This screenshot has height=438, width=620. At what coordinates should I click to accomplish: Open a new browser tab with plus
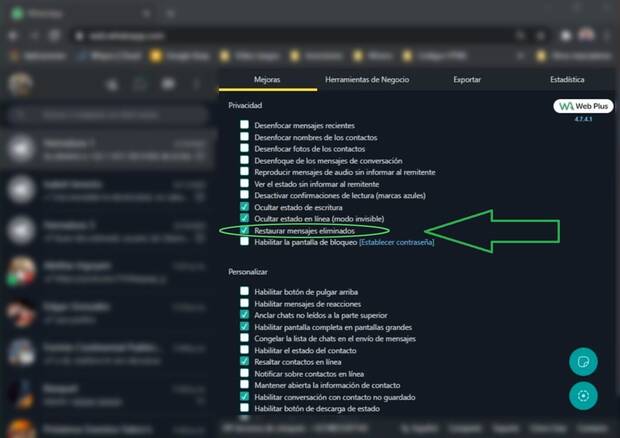pyautogui.click(x=171, y=13)
